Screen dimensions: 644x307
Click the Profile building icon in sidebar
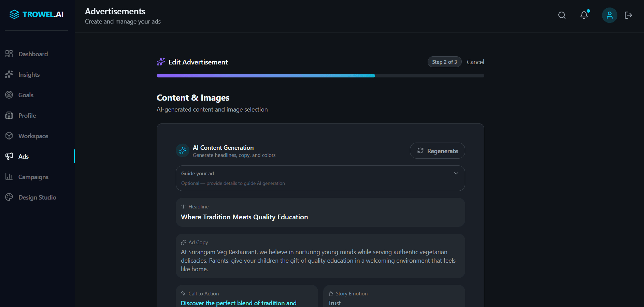click(9, 115)
